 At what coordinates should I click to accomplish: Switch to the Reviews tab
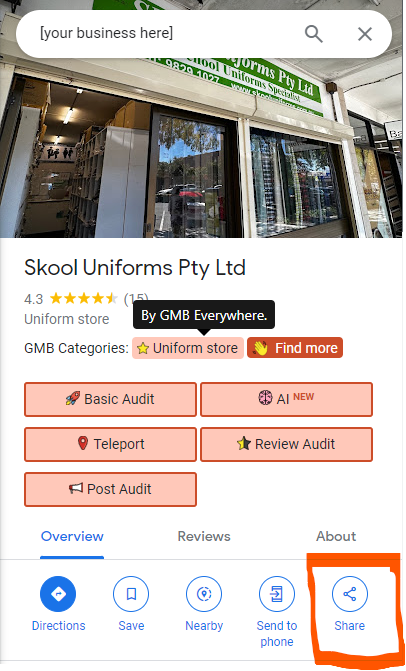204,536
